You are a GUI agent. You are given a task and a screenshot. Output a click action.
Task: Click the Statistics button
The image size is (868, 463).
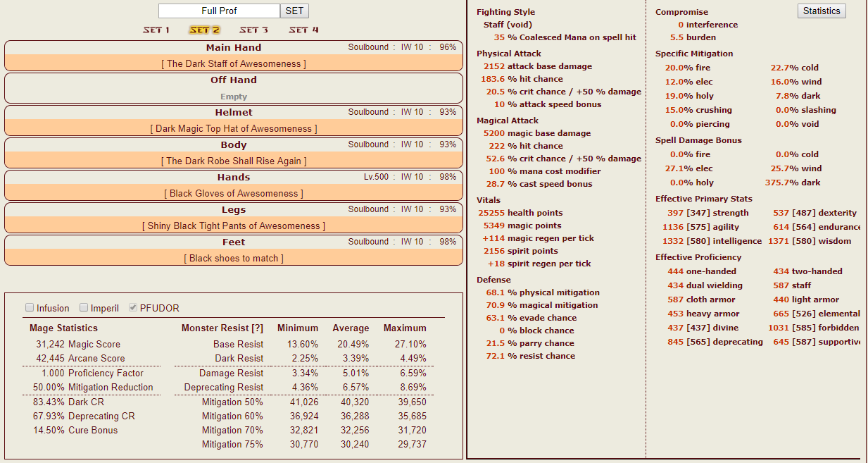[821, 11]
